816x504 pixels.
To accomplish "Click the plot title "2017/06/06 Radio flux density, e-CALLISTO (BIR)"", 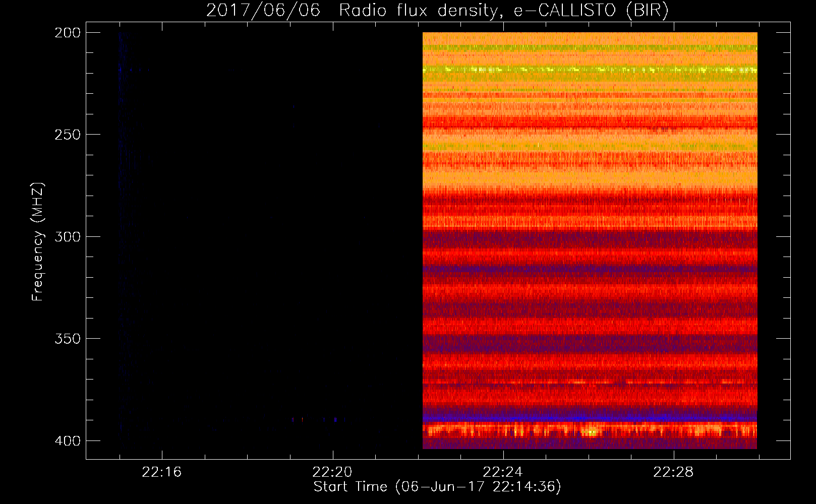I will (437, 11).
